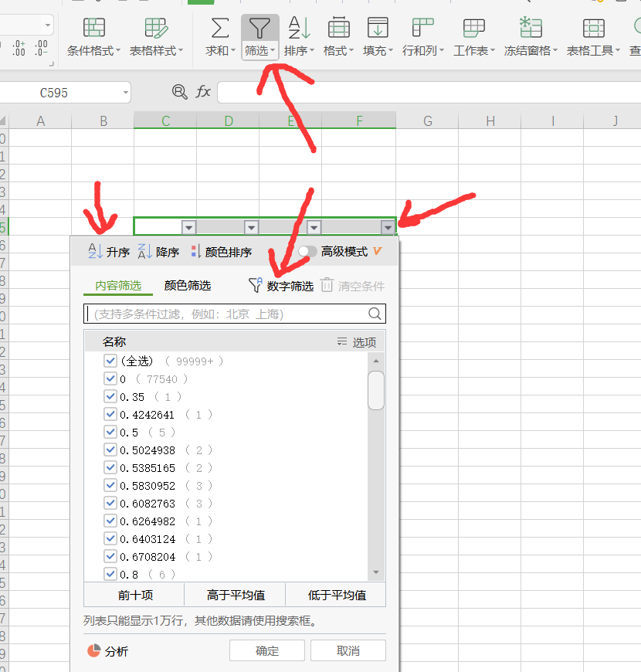Viewport: 641px width, 672px height.
Task: Open the Conditional Format (条件格式) icon
Action: (94, 29)
